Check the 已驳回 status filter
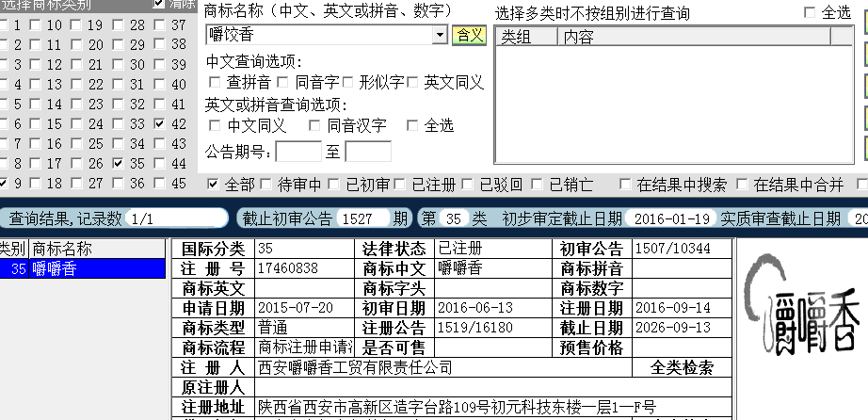 468,185
